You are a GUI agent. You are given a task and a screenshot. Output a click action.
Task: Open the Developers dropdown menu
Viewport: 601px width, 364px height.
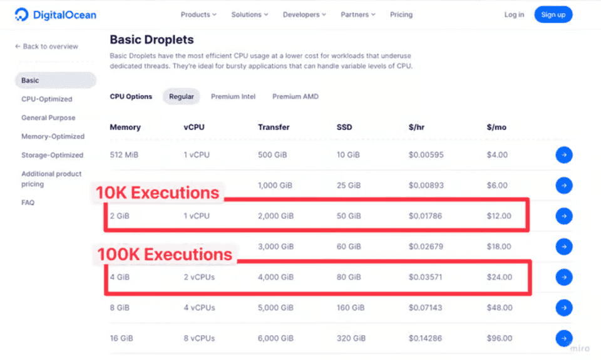point(304,14)
